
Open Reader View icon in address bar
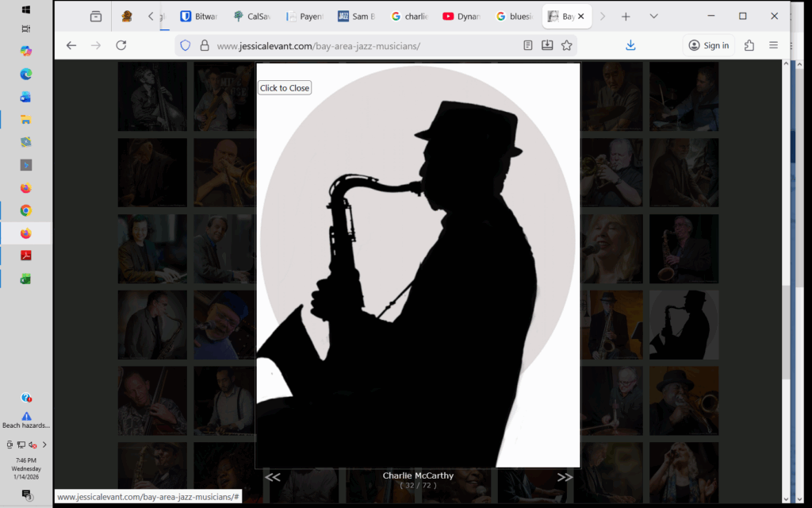528,45
